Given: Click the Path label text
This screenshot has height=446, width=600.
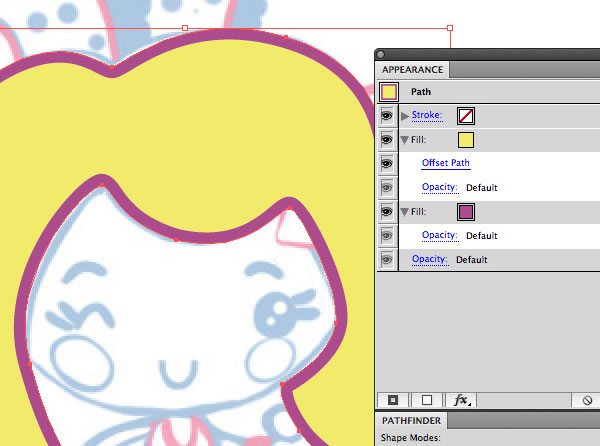Looking at the screenshot, I should [421, 92].
